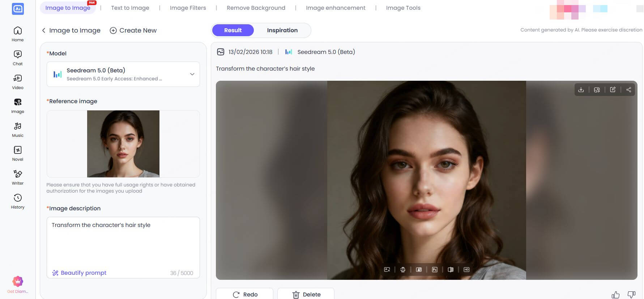Image resolution: width=644 pixels, height=299 pixels.
Task: Click the remove-person icon under result image
Action: (387, 270)
